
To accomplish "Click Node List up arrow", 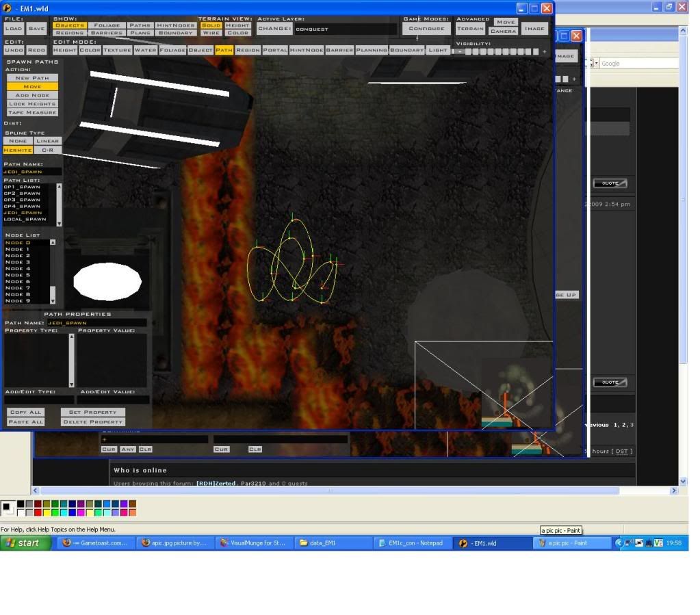I will pos(53,242).
